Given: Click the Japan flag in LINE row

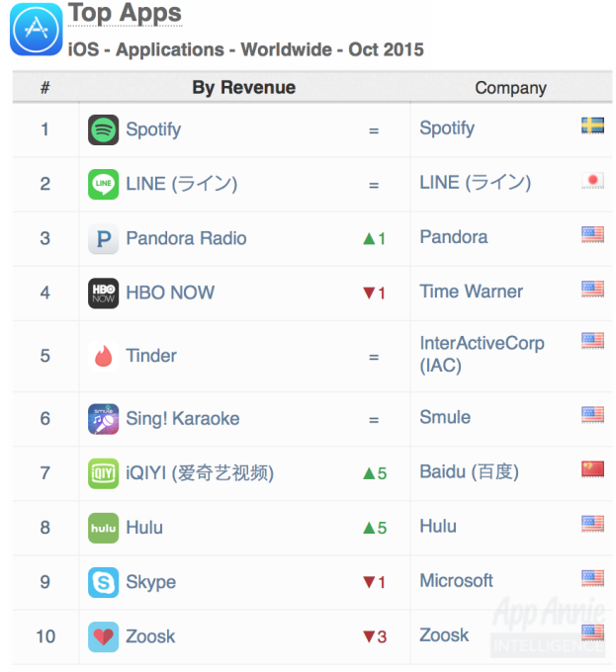Looking at the screenshot, I should coord(593,180).
